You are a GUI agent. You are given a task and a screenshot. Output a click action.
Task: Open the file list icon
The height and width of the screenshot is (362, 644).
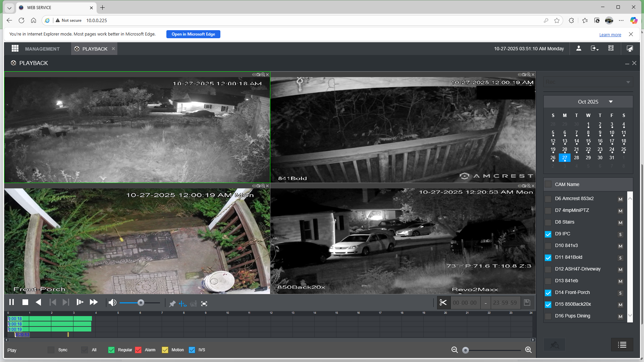(x=622, y=345)
